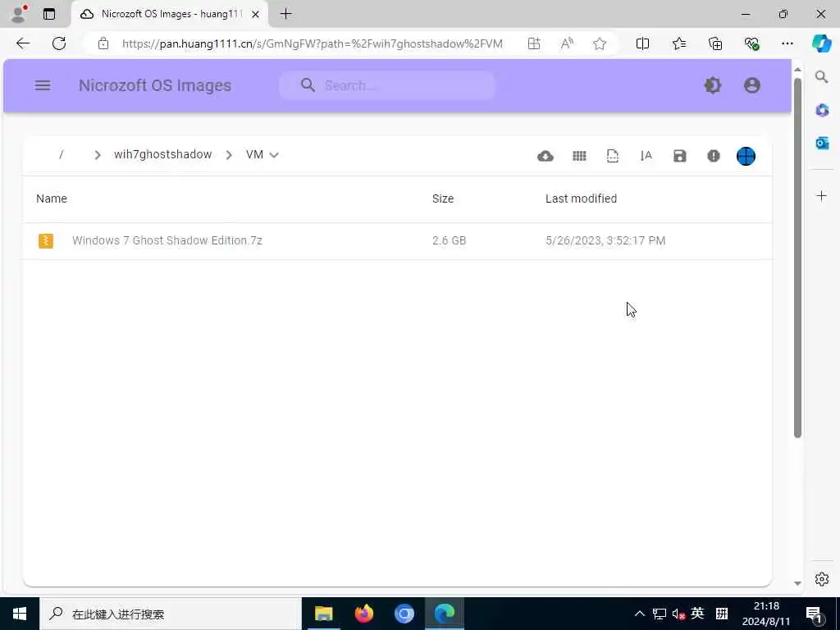840x630 pixels.
Task: Open the Edge sidebar search icon
Action: [821, 76]
